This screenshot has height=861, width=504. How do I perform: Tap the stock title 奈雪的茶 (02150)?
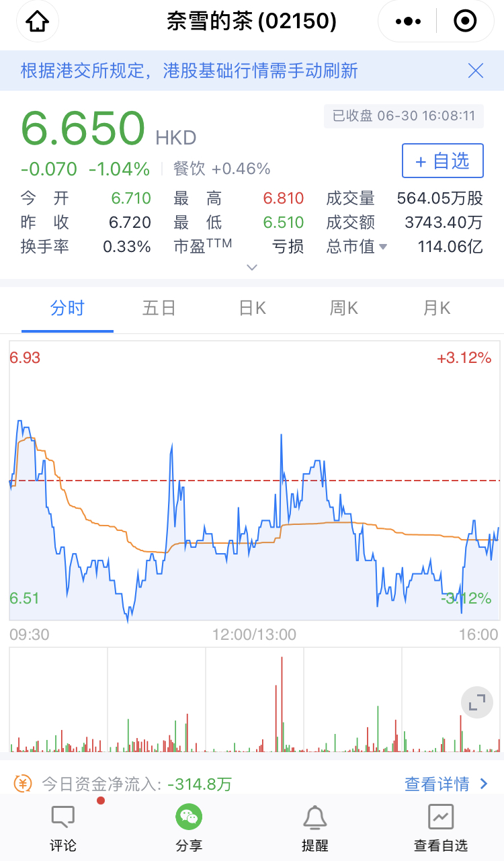[x=252, y=22]
